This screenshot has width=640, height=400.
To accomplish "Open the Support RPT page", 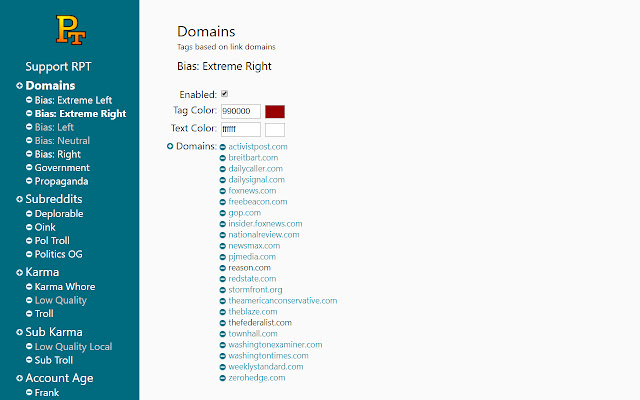I will tap(58, 67).
